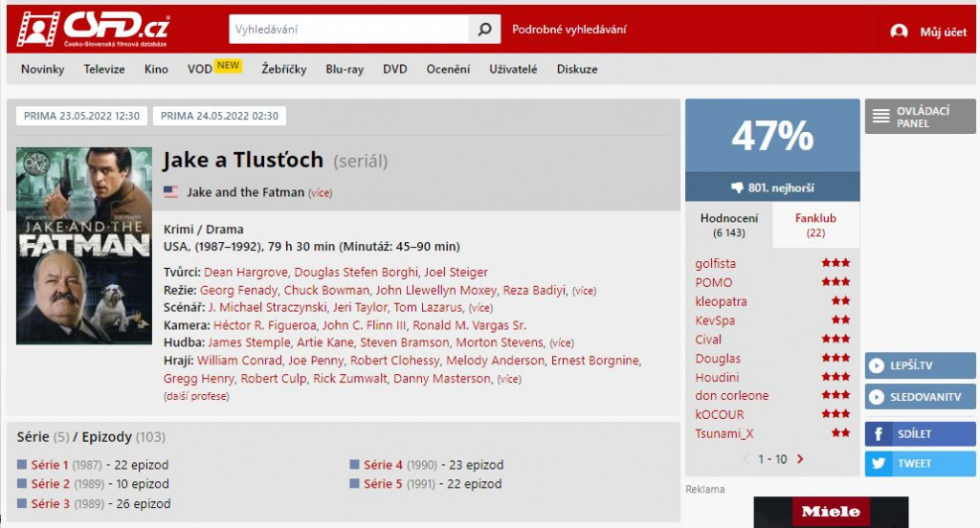Switch to Fanklub (22) tab
Viewport: 980px width, 528px height.
click(815, 225)
